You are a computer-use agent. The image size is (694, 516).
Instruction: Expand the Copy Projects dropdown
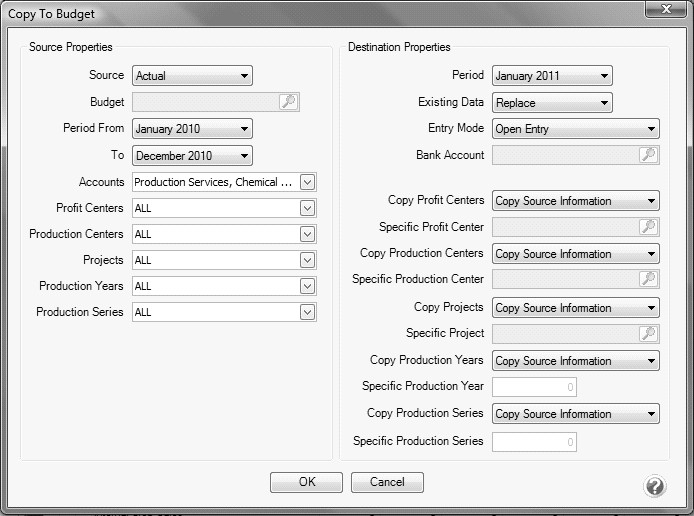coord(651,308)
